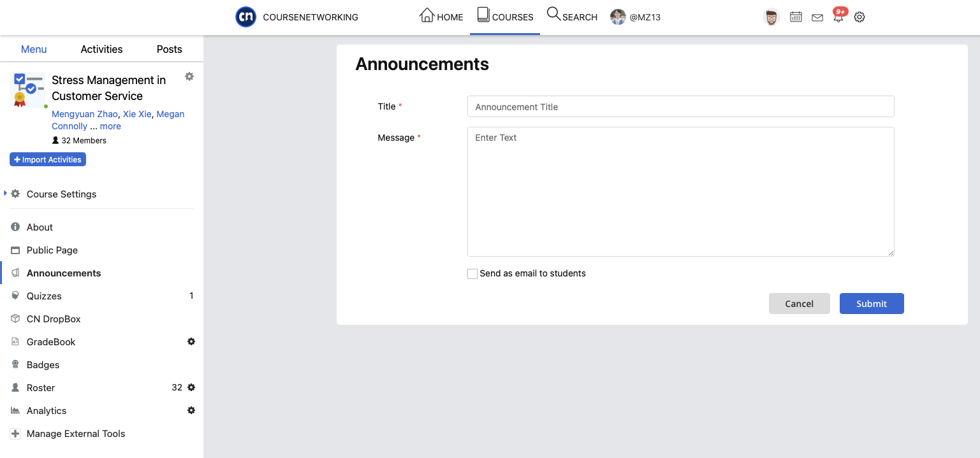Open Roster settings gear
Viewport: 980px width, 458px height.
[x=191, y=387]
